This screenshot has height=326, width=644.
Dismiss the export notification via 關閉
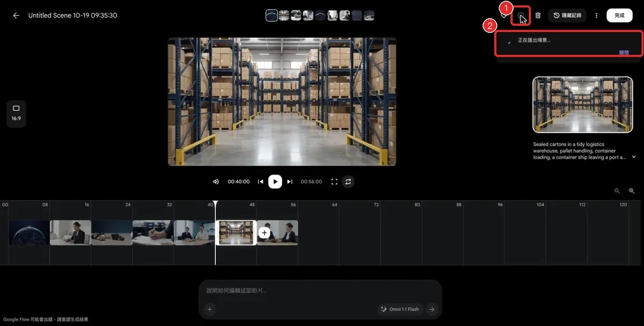point(623,53)
